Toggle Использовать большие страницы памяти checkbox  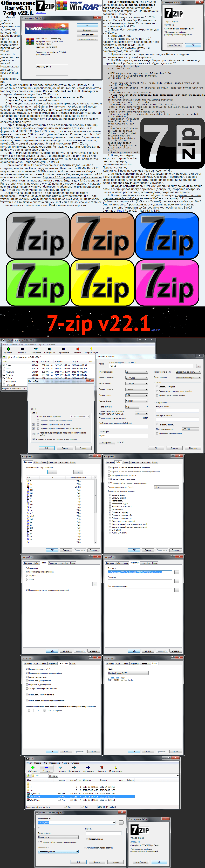click(x=27, y=701)
